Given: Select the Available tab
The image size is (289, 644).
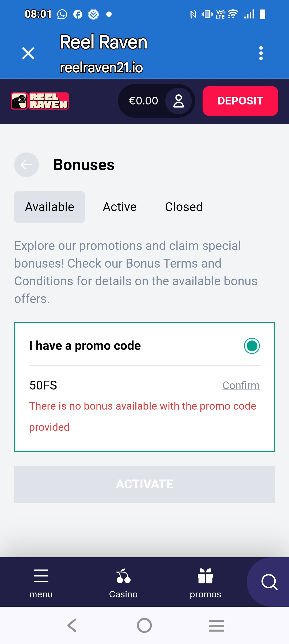Looking at the screenshot, I should pyautogui.click(x=50, y=207).
